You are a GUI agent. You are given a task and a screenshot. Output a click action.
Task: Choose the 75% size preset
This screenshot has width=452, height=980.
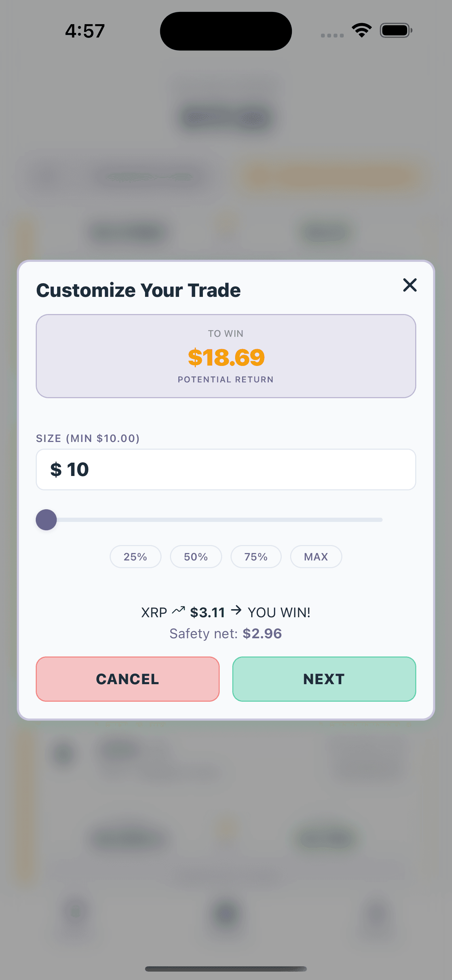coord(256,557)
